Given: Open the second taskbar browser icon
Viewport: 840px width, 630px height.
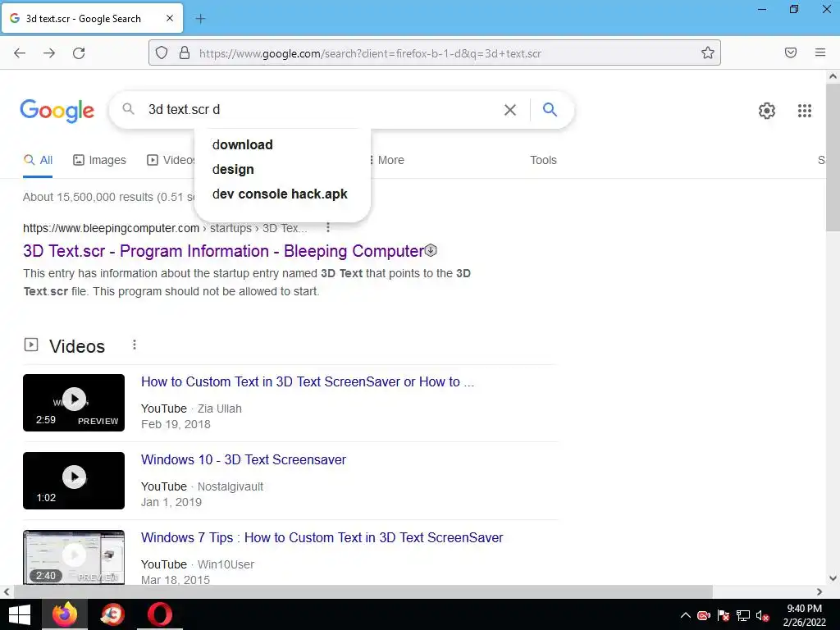Looking at the screenshot, I should [112, 614].
